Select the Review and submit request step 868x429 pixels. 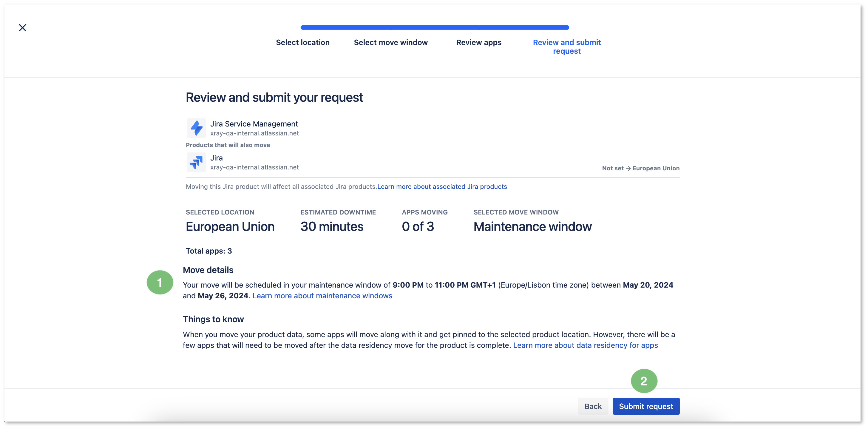coord(567,47)
